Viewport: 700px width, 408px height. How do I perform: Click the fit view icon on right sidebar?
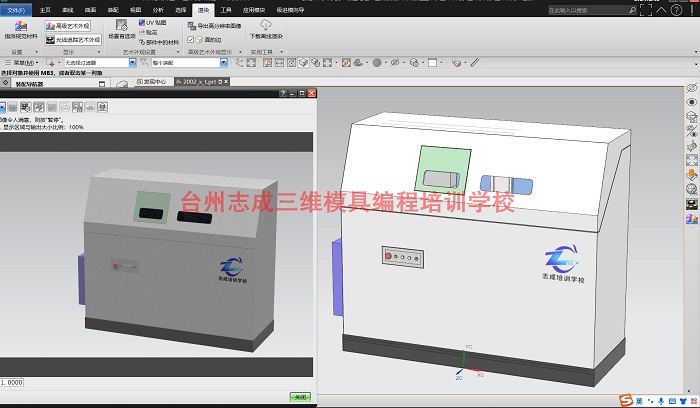tap(692, 160)
